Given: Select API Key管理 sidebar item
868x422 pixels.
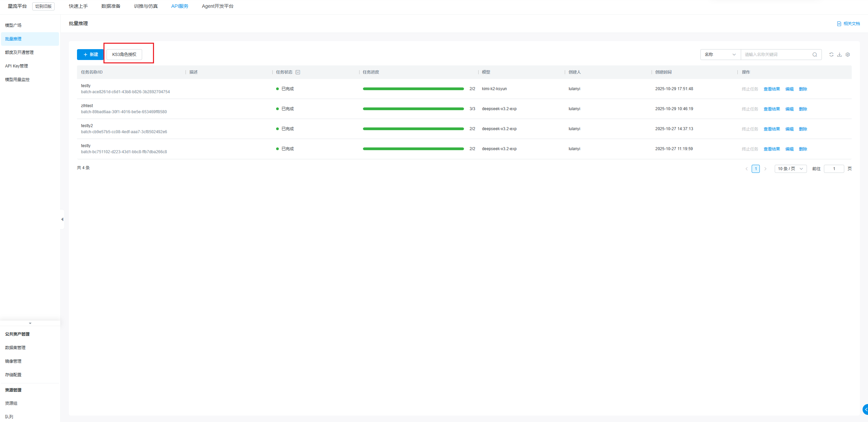Looking at the screenshot, I should pyautogui.click(x=17, y=66).
